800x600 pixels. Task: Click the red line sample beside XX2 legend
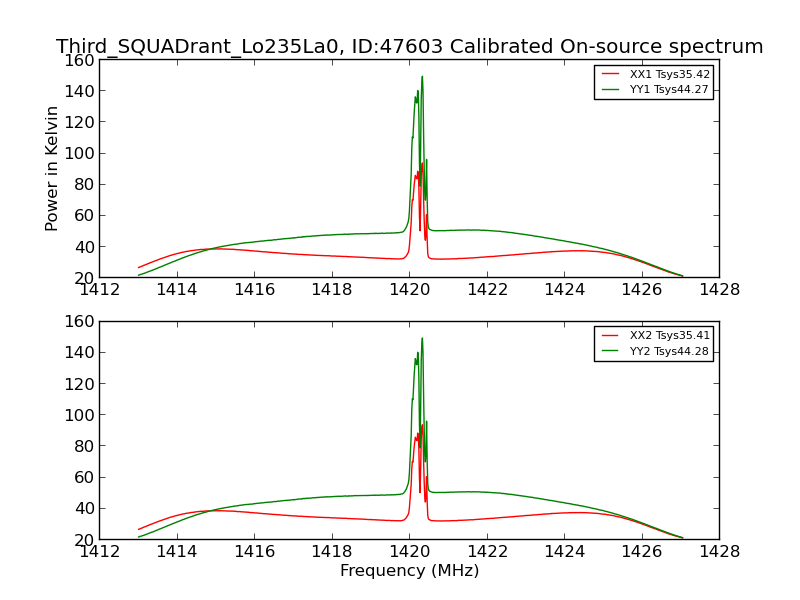click(610, 335)
